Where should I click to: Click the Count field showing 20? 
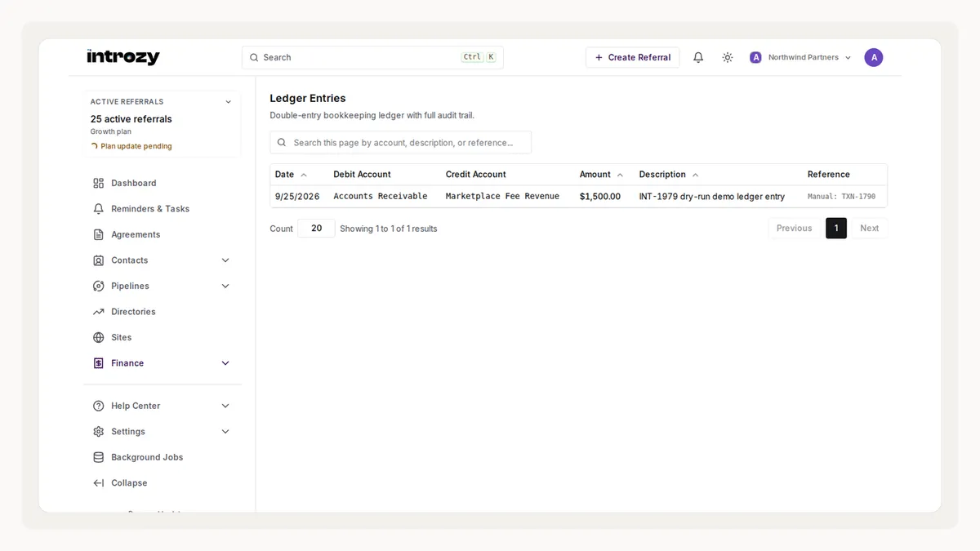coord(316,229)
